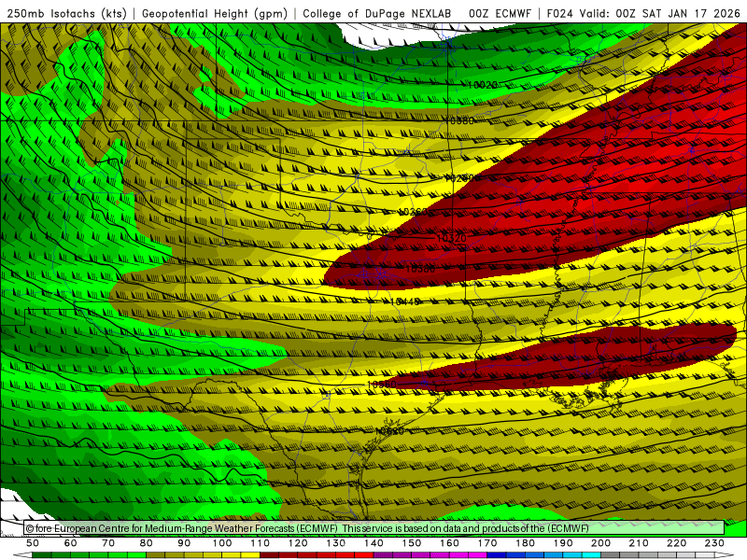Click the 10560 height contour label
The image size is (747, 560).
(x=382, y=384)
